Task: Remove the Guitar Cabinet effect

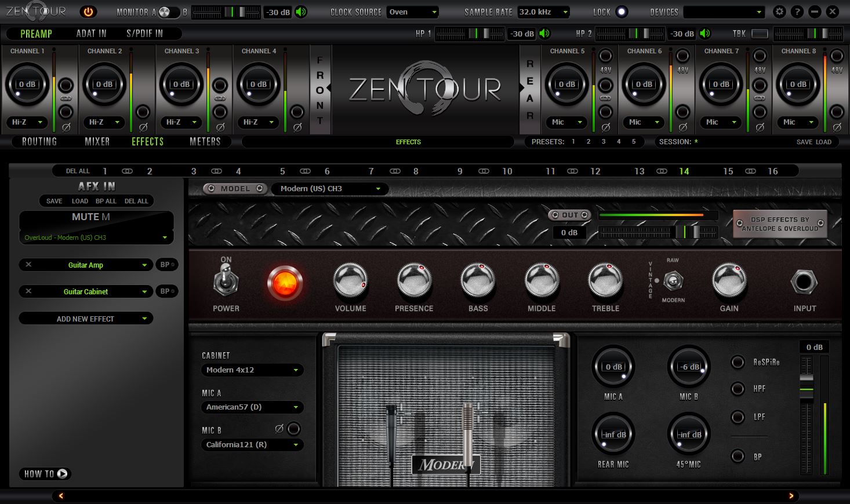Action: [x=28, y=291]
